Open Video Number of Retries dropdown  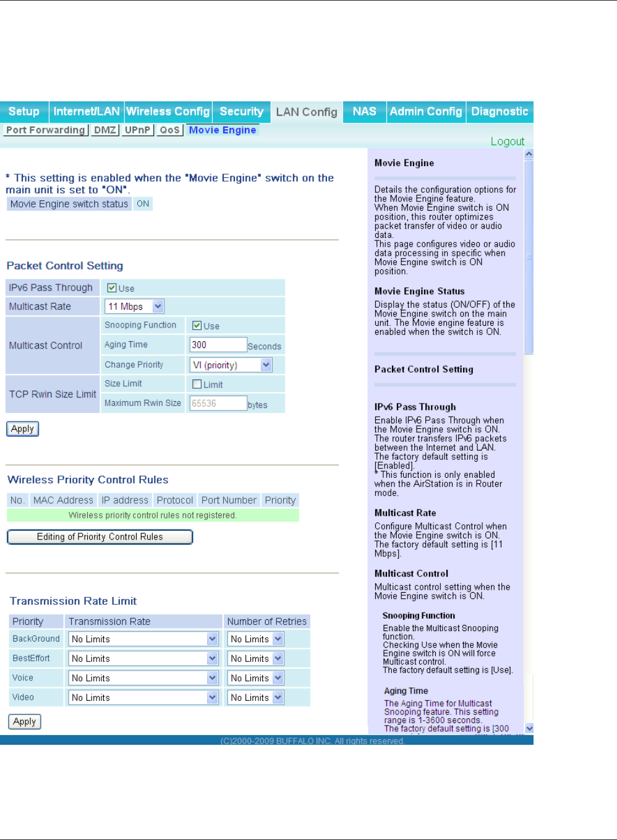(x=256, y=698)
